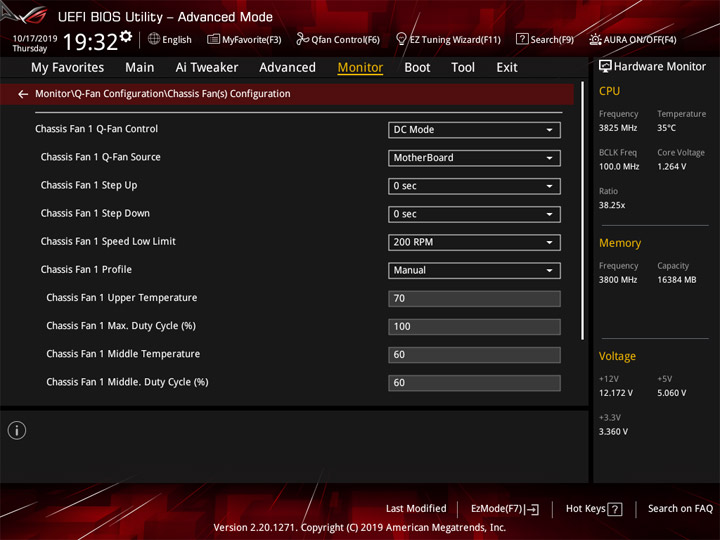Click the information circle icon

point(17,431)
